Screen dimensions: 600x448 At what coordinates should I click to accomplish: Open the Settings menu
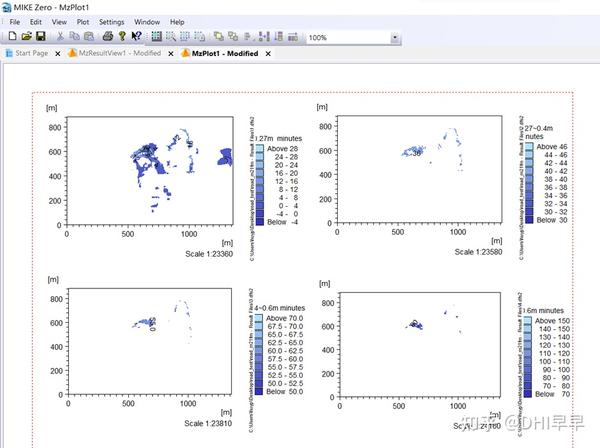click(111, 22)
